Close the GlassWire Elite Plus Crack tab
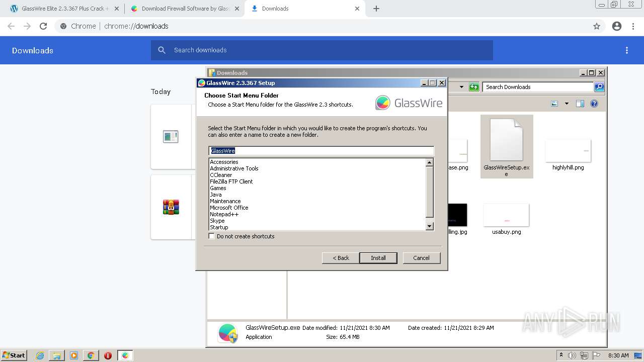 coord(116,9)
